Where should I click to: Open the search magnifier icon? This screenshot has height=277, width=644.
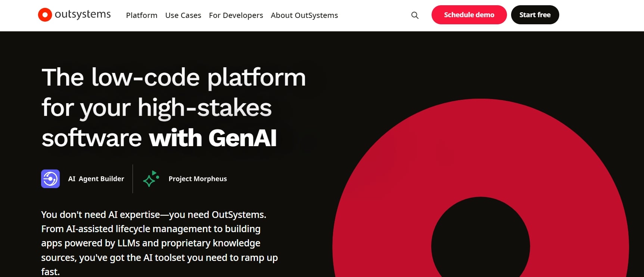click(x=415, y=15)
